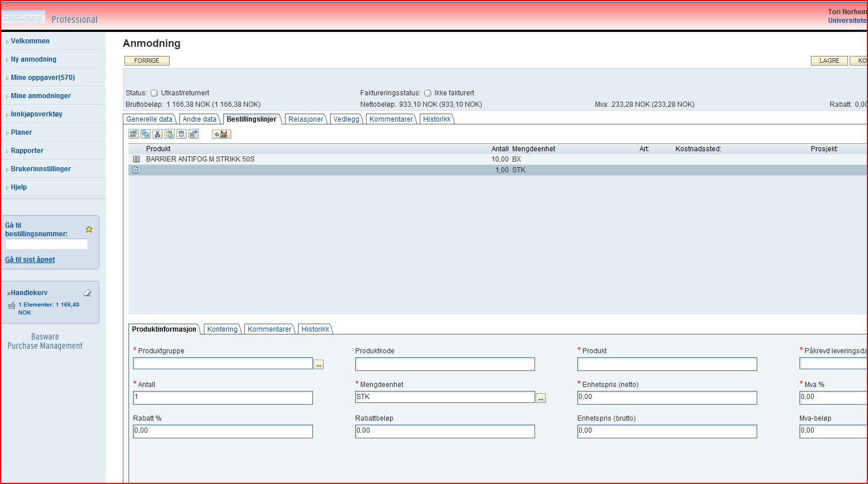The width and height of the screenshot is (868, 484).
Task: Click the Produktkode input field
Action: coord(445,364)
